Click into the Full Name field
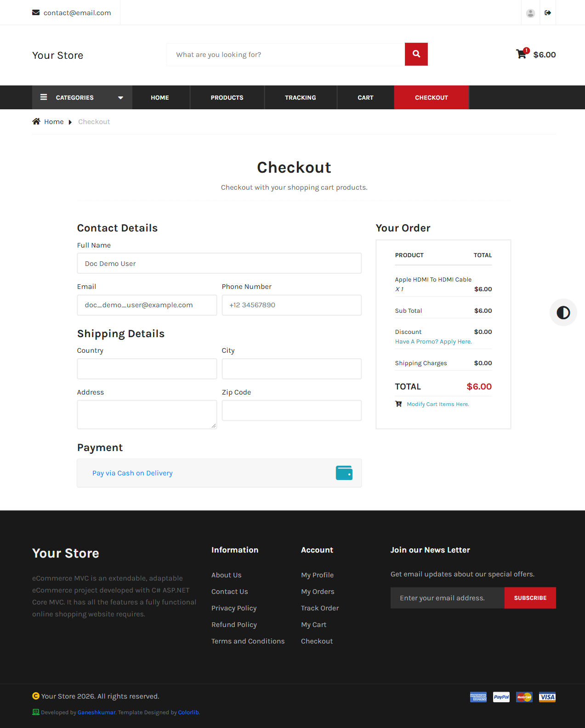Screen dimensions: 585x728 [x=219, y=263]
